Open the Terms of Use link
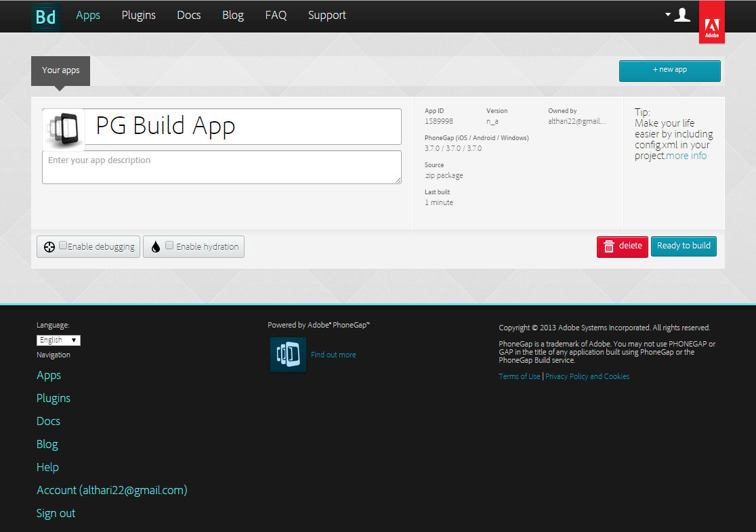The height and width of the screenshot is (532, 756). 520,376
